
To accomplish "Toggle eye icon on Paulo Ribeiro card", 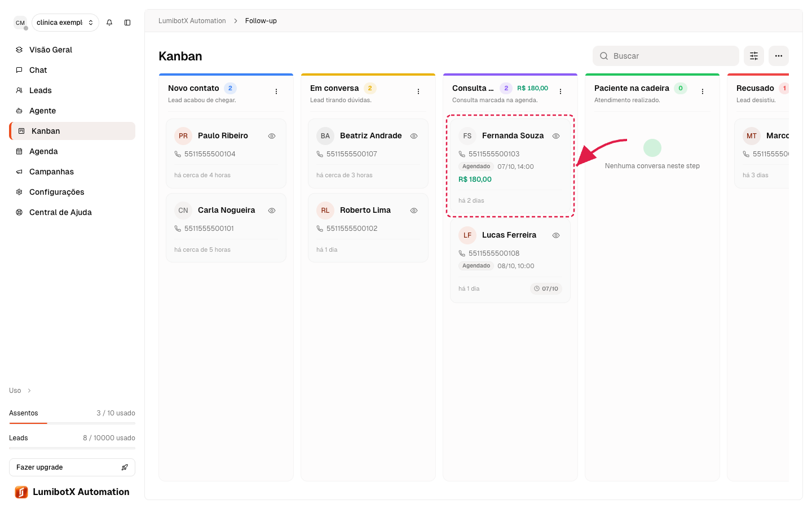I will point(272,136).
